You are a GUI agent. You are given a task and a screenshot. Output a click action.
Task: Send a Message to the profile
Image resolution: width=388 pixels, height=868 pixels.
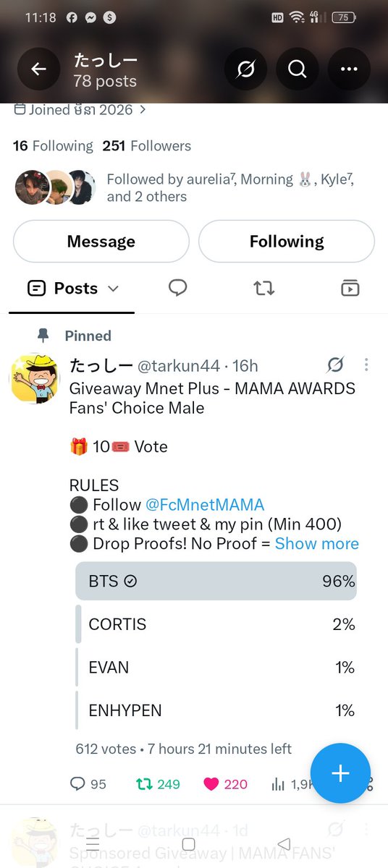pyautogui.click(x=101, y=242)
